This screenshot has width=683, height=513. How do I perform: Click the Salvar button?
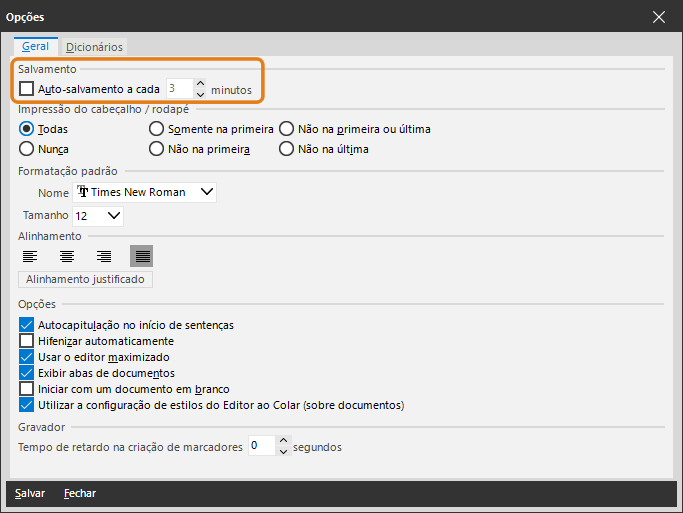tap(30, 493)
